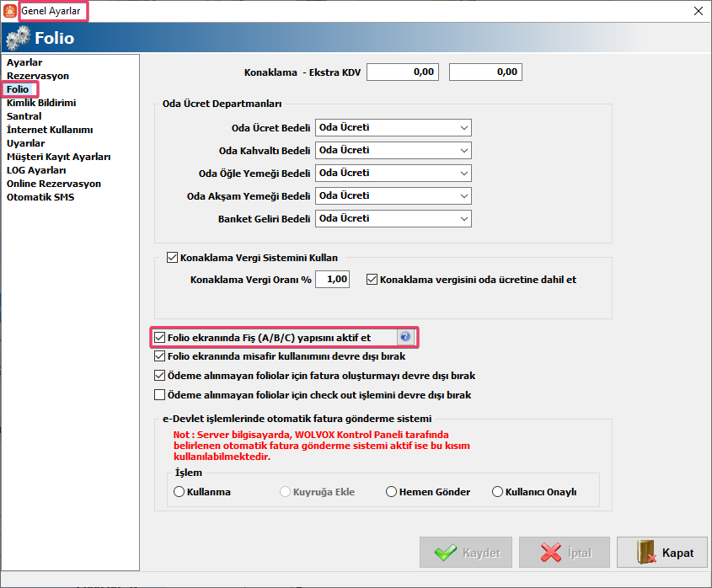Click the gears icon in Folio header

(18, 38)
